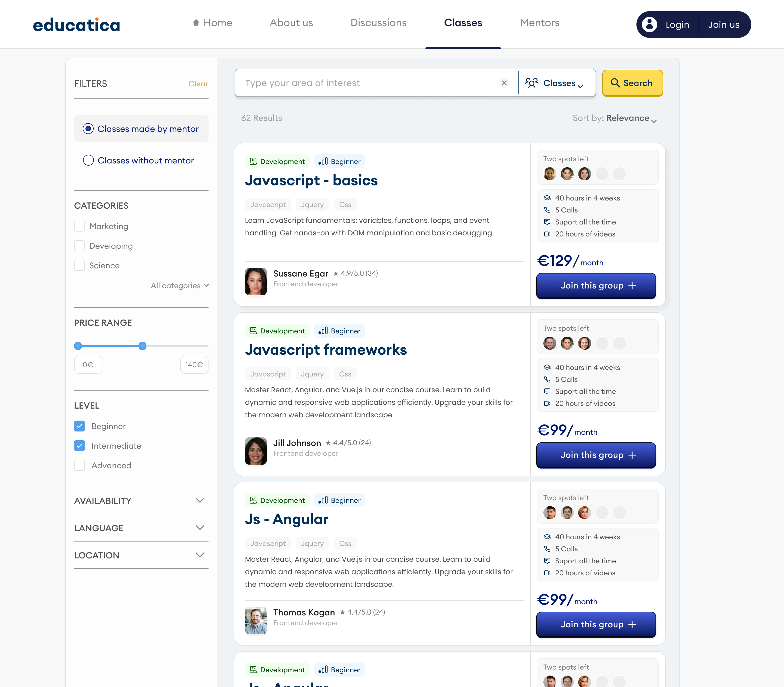Select Classes without mentor radio button
Viewport: 784px width, 687px height.
pyautogui.click(x=88, y=160)
